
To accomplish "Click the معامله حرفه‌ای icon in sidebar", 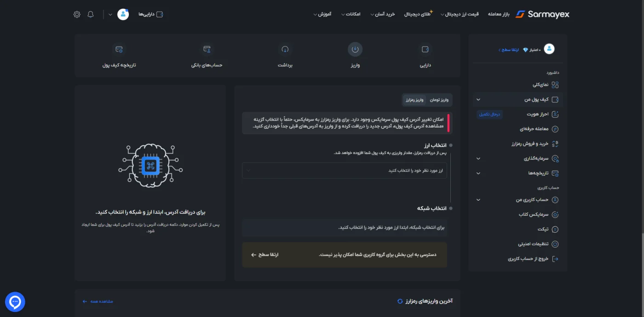I will pos(555,129).
